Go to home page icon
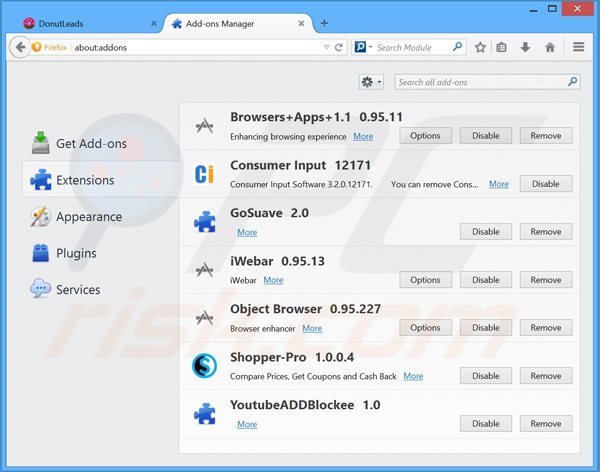Viewport: 600px width, 472px height. point(550,47)
